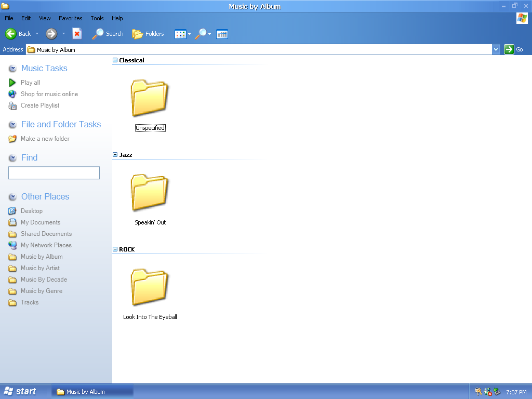Open the Favorites menu

[x=70, y=18]
